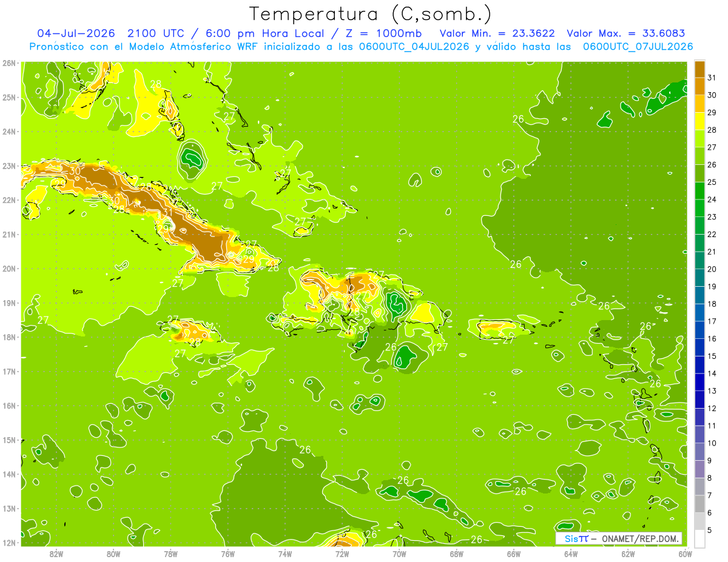Image resolution: width=728 pixels, height=562 pixels.
Task: Click the "2100 UTC" time label
Action: (x=157, y=33)
